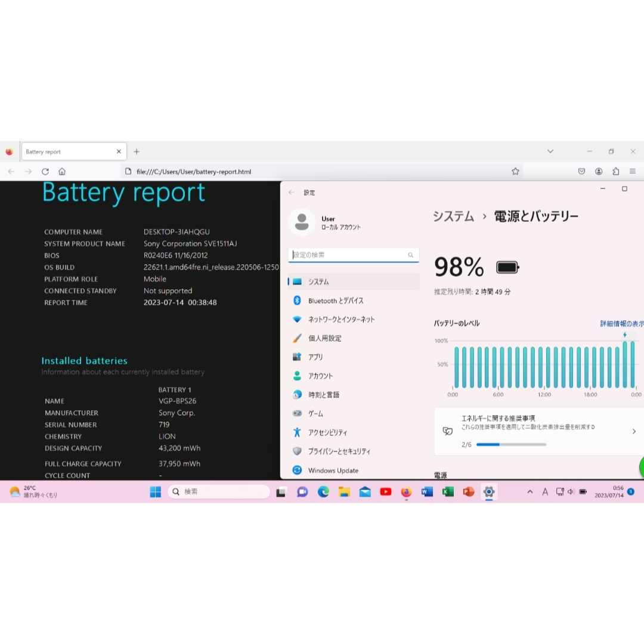Open the User local account profile

pyautogui.click(x=324, y=222)
